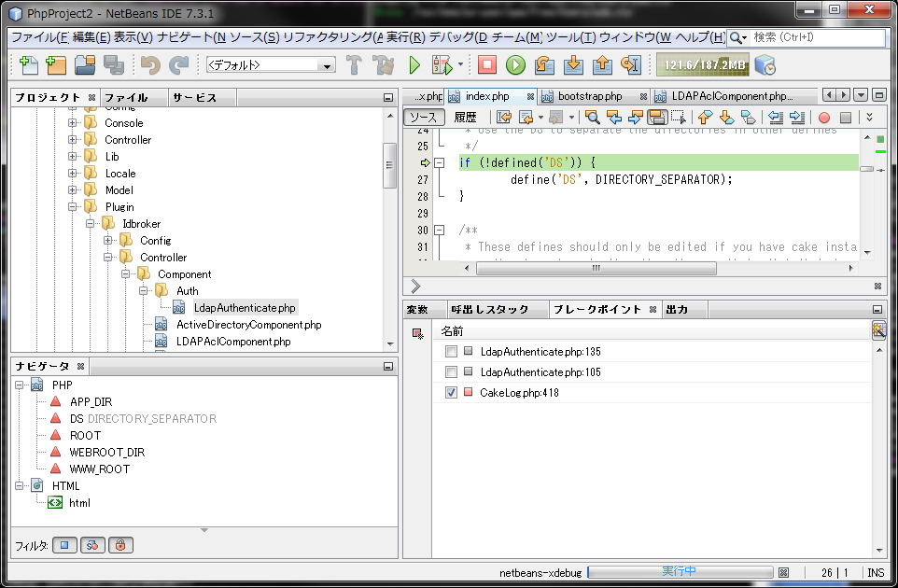Undo the last edit with the undo arrow
The width and height of the screenshot is (898, 588).
[150, 64]
